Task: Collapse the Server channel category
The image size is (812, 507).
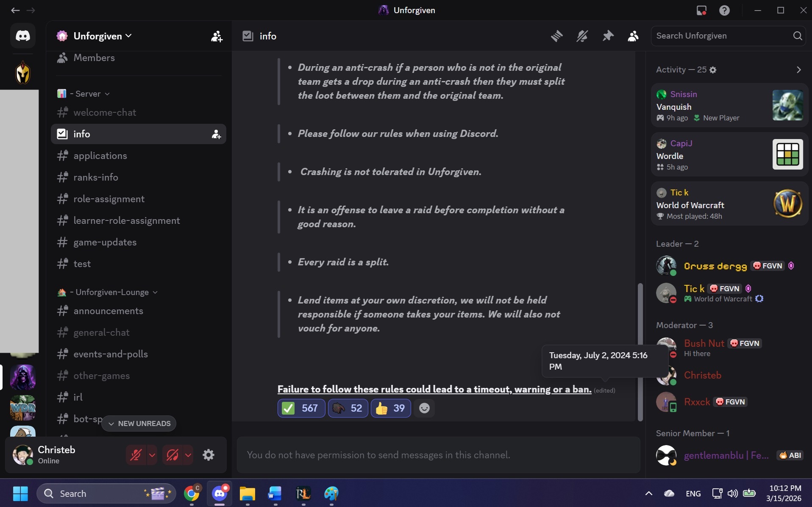Action: coord(88,94)
